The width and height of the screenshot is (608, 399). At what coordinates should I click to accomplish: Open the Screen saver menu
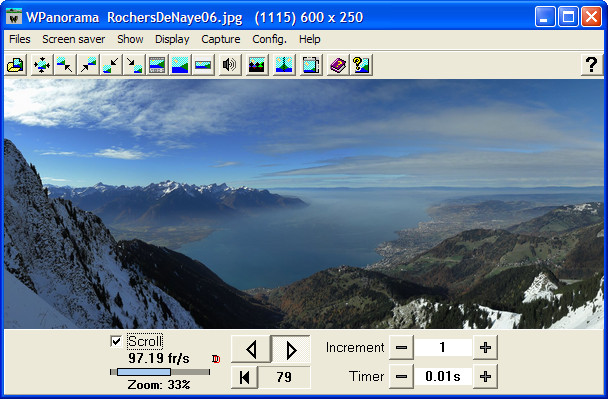coord(74,39)
